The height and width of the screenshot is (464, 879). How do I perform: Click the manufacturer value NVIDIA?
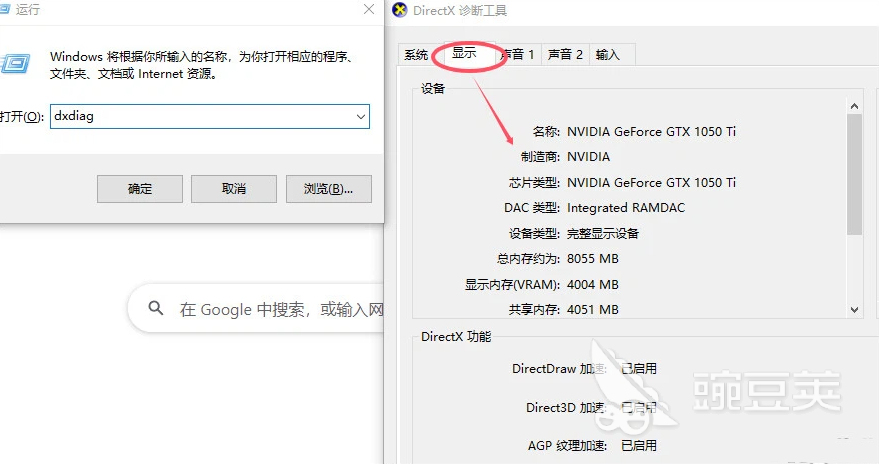click(588, 157)
